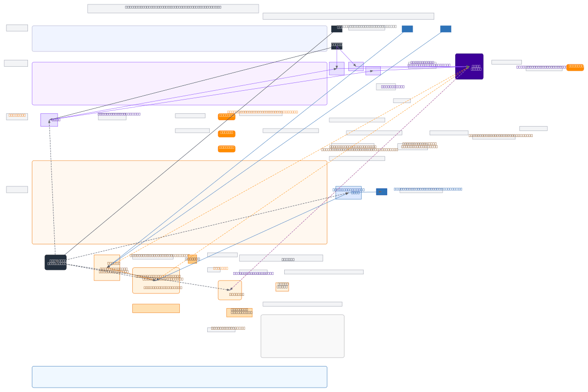Click the lower dark square below the top dark square
This screenshot has width=588, height=392.
[x=337, y=46]
